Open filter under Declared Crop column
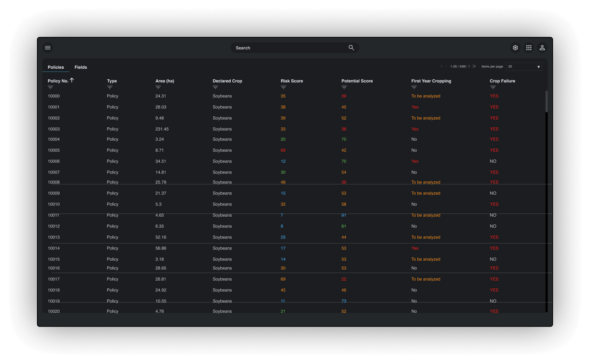This screenshot has height=364, width=590. pos(216,87)
